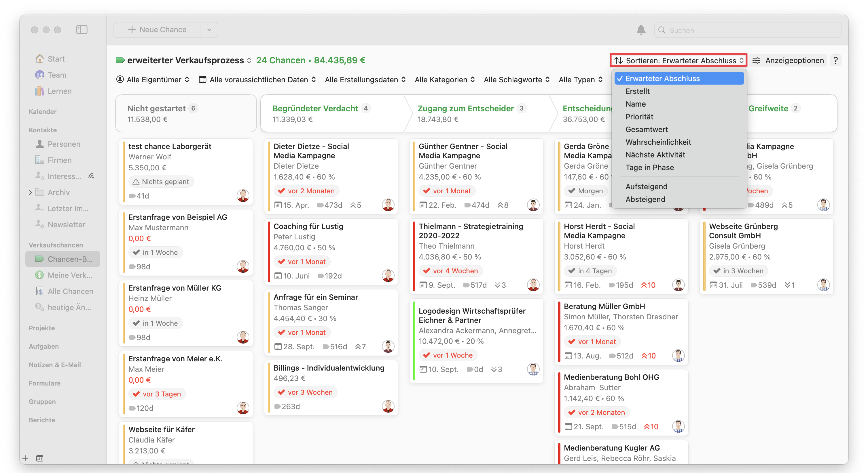Click the Neue Chance button
The image size is (868, 473).
[x=157, y=30]
